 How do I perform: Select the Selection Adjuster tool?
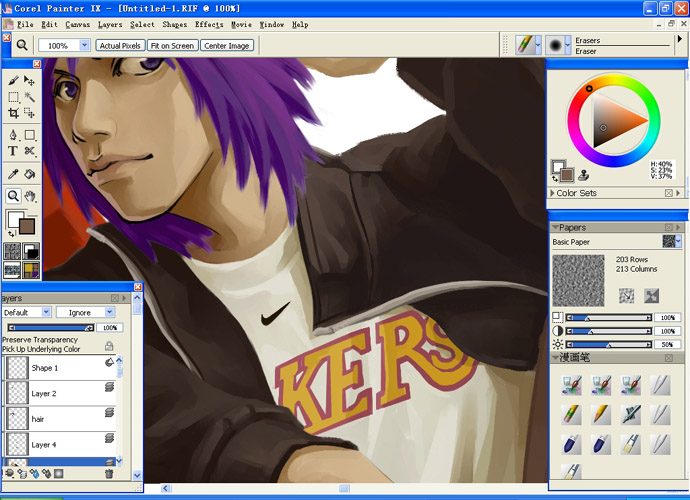(29, 113)
